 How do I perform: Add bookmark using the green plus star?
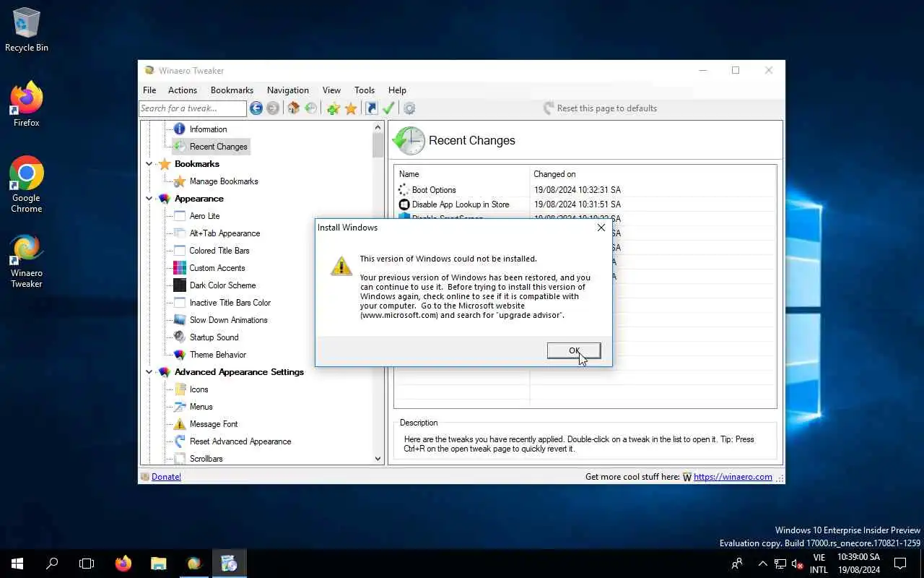(333, 108)
